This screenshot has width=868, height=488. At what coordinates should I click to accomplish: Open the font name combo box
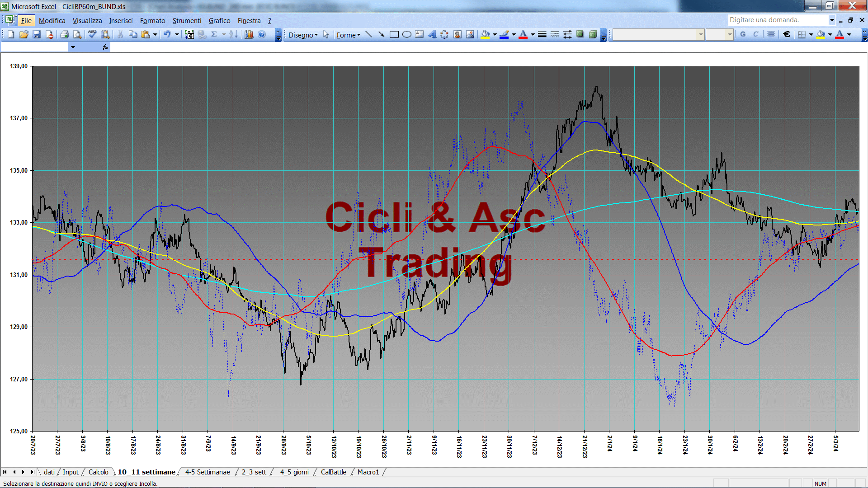pos(659,34)
